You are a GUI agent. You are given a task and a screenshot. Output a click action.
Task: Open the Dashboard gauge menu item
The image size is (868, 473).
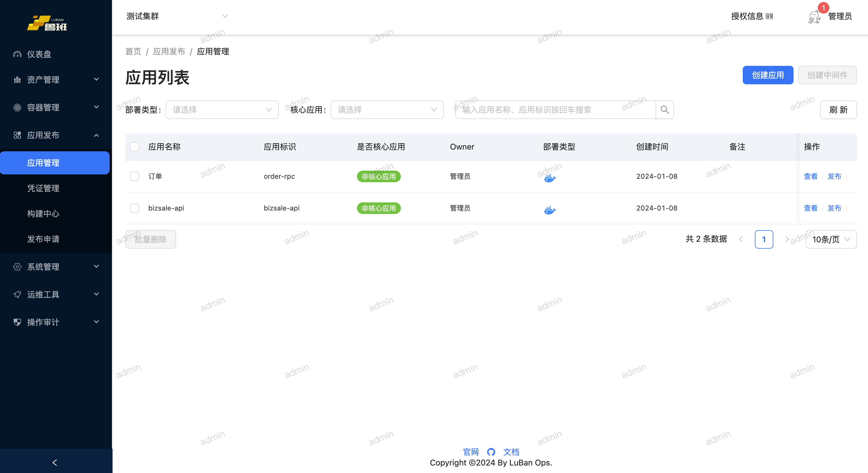39,54
